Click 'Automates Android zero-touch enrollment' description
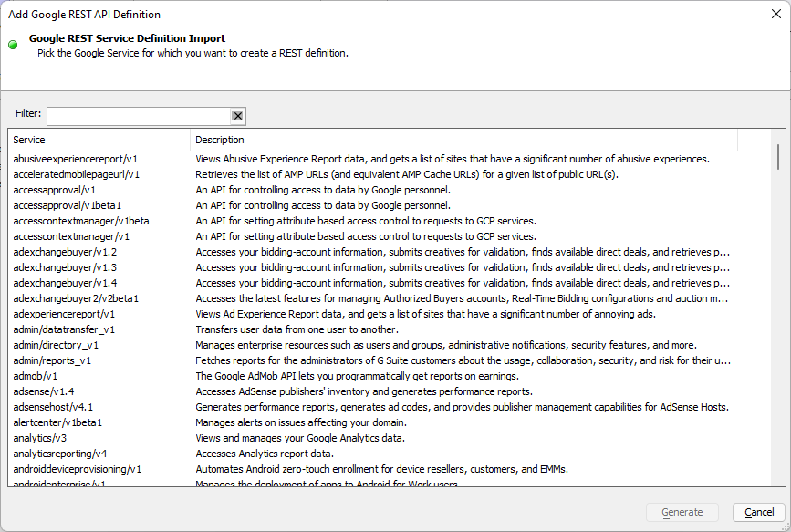Image resolution: width=791 pixels, height=532 pixels. 382,469
